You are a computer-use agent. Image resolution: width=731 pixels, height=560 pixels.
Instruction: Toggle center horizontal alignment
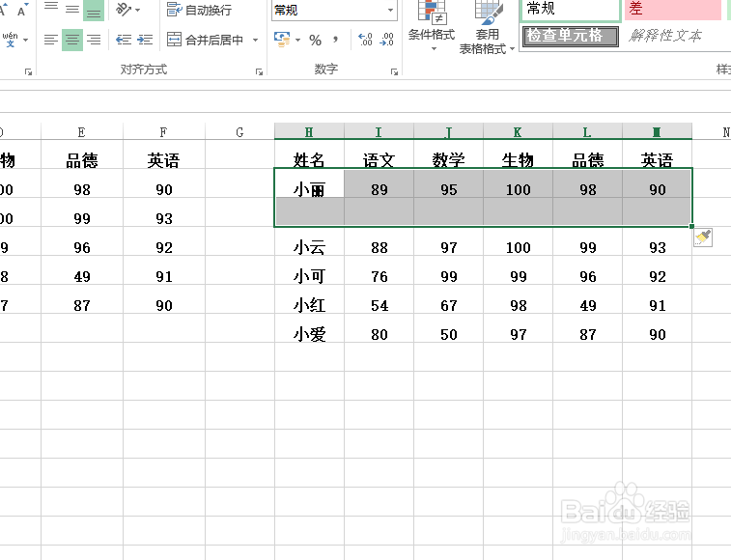pyautogui.click(x=72, y=40)
